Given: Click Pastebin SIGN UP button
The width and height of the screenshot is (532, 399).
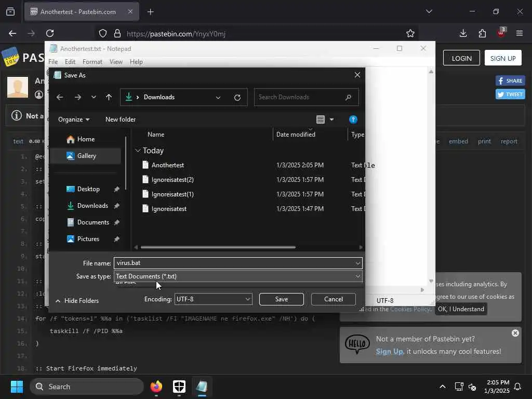Looking at the screenshot, I should pos(503,58).
